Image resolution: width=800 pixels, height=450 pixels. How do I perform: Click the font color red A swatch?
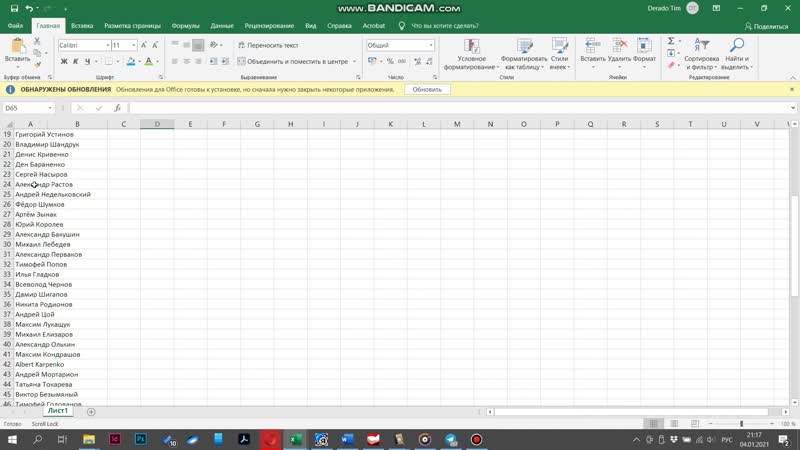pos(148,62)
